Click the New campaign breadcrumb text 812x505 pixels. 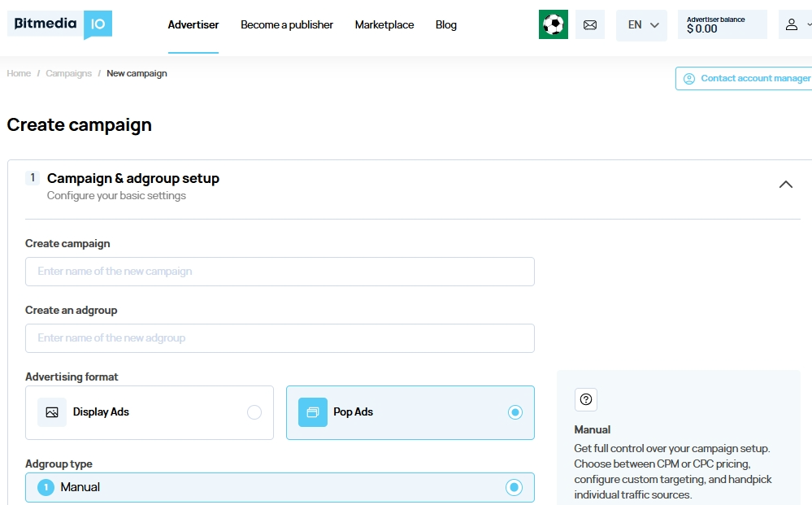[137, 73]
